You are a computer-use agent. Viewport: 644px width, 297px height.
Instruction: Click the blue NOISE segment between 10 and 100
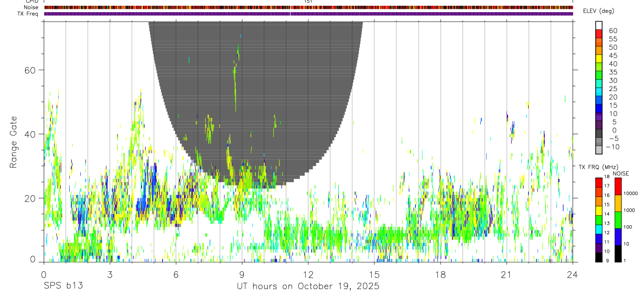coord(618,237)
